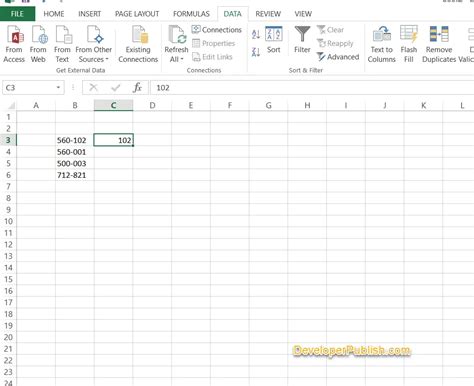Select row 7 header
Viewport: 474px width, 386px height.
coord(8,187)
